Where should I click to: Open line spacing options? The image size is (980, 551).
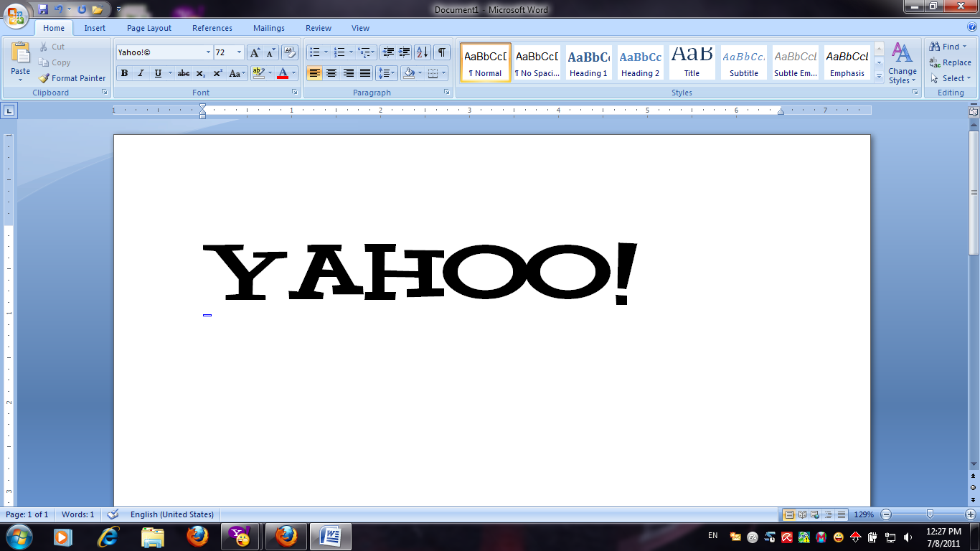click(386, 73)
